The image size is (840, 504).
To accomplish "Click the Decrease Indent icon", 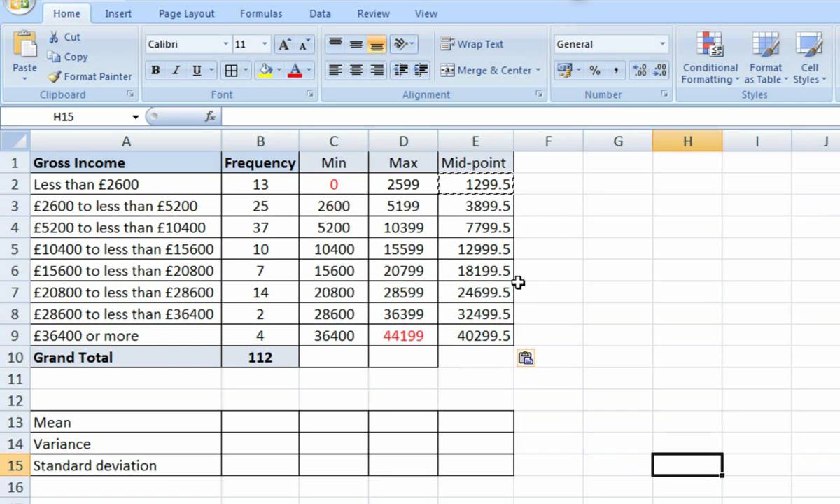I will coord(401,70).
